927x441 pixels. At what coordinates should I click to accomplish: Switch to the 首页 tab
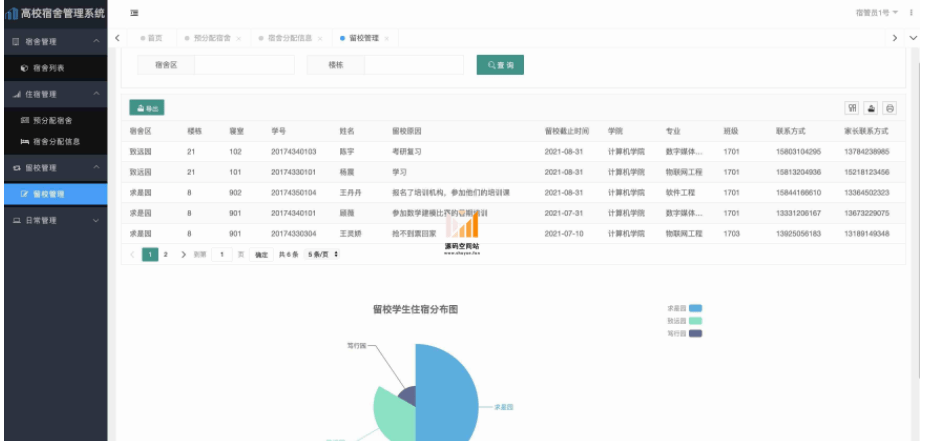tap(151, 38)
